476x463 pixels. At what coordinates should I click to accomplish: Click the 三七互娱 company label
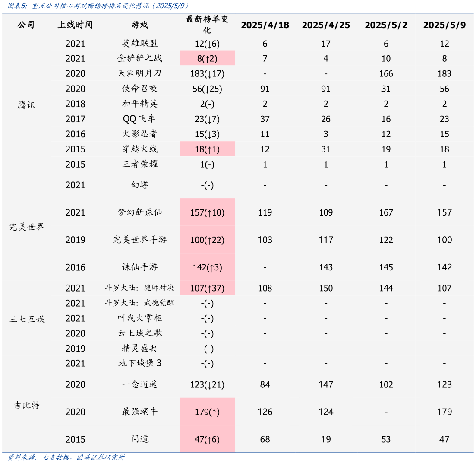[x=27, y=318]
